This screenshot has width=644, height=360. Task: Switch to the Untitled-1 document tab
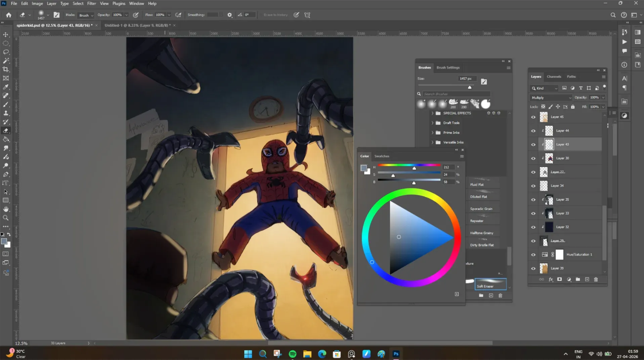(137, 25)
